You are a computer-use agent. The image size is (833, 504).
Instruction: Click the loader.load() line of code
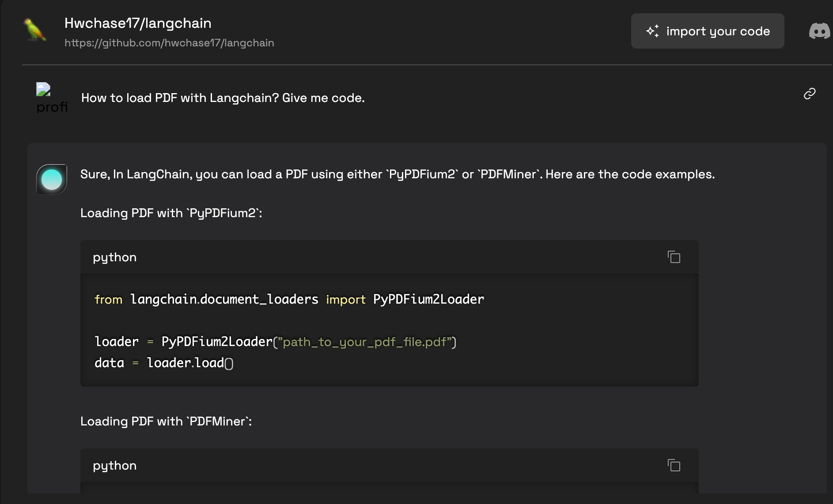[163, 362]
